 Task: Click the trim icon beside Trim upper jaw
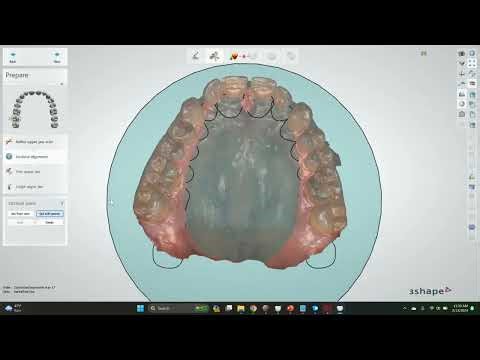click(x=9, y=171)
